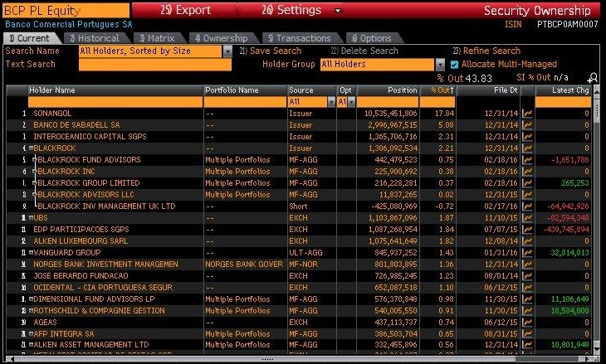
Task: Click the magnifier zoom icon near SI % Out
Action: [592, 79]
